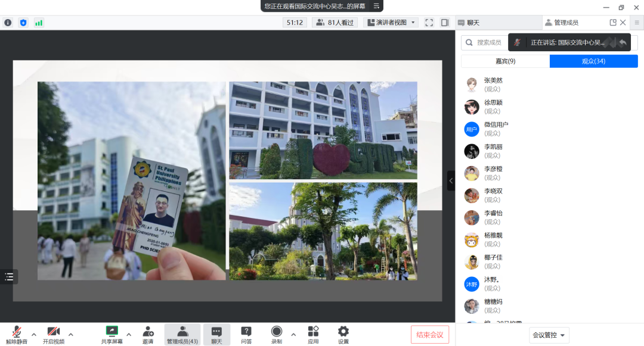Open the Invite (邀请) icon
Screen dimensions: 644x346
click(x=147, y=334)
